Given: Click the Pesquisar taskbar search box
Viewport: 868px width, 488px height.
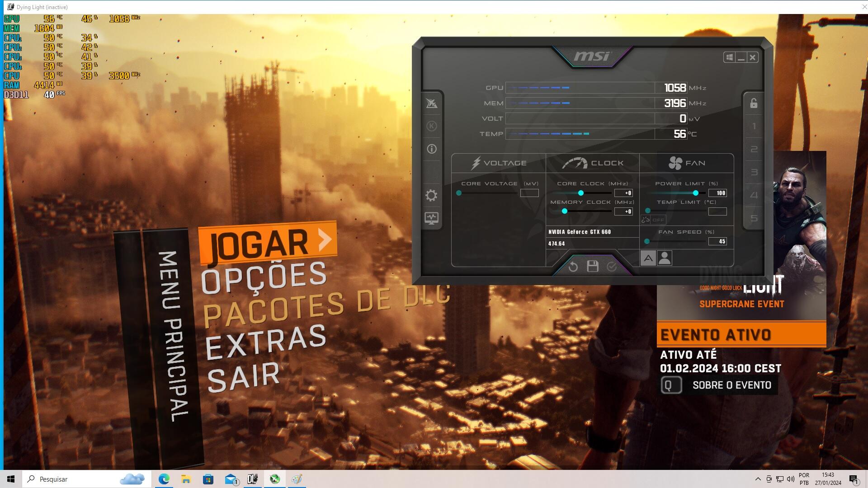Looking at the screenshot, I should tap(87, 479).
